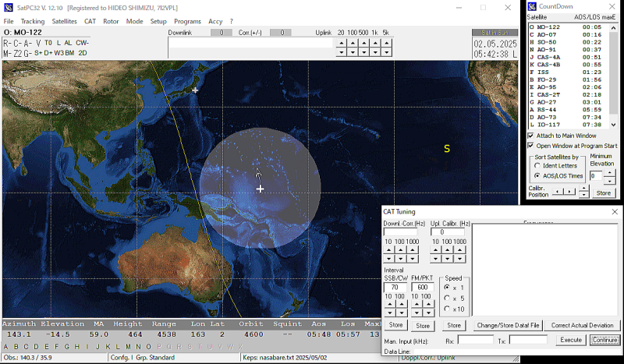Toggle the R- rotor control indicator
Viewport: 624px width, 364px height.
point(7,43)
